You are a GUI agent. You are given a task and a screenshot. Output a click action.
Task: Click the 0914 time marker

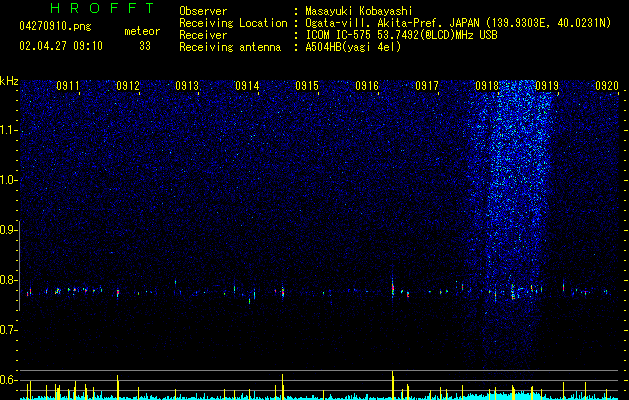[248, 86]
